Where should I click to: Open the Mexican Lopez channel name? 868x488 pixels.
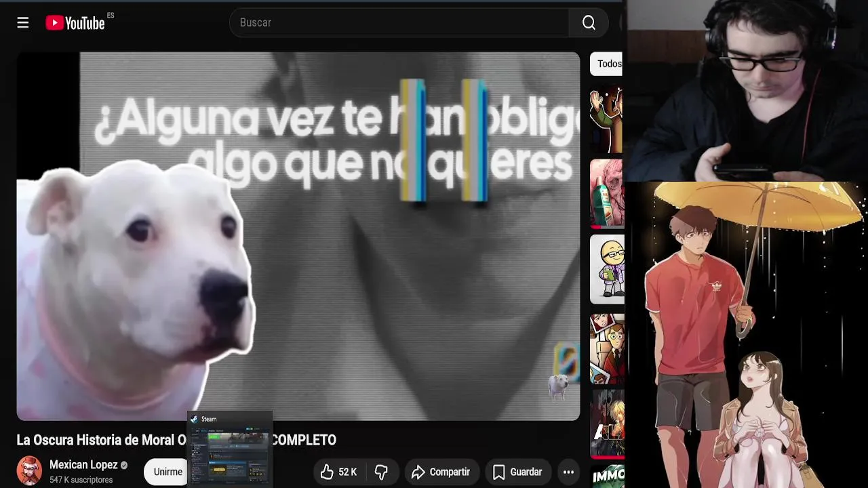click(83, 465)
